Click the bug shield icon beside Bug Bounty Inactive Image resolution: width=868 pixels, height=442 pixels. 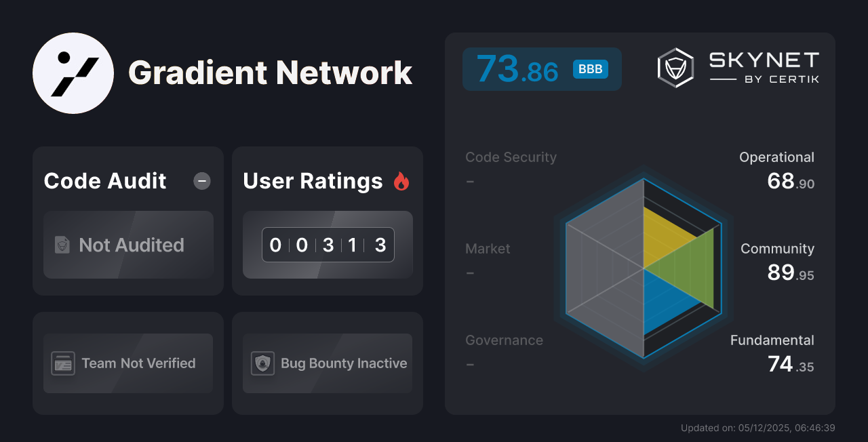pos(263,363)
